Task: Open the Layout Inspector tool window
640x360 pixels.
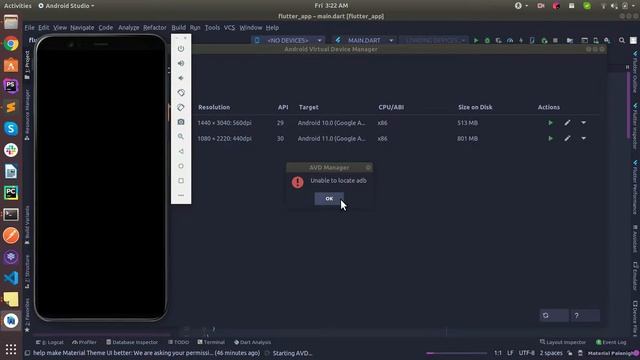Action: 563,342
